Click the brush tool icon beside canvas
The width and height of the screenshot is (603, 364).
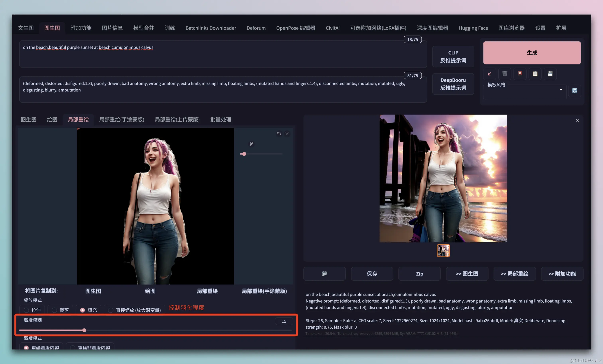(251, 144)
